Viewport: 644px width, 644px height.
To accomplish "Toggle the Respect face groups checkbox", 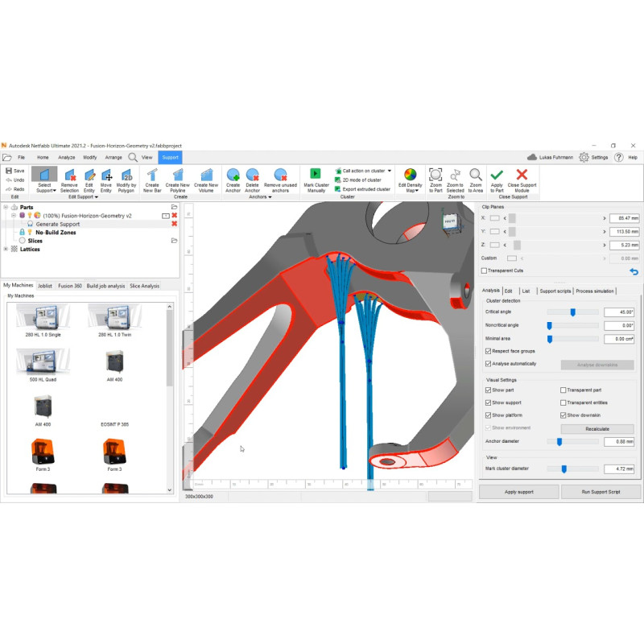I will coord(489,352).
